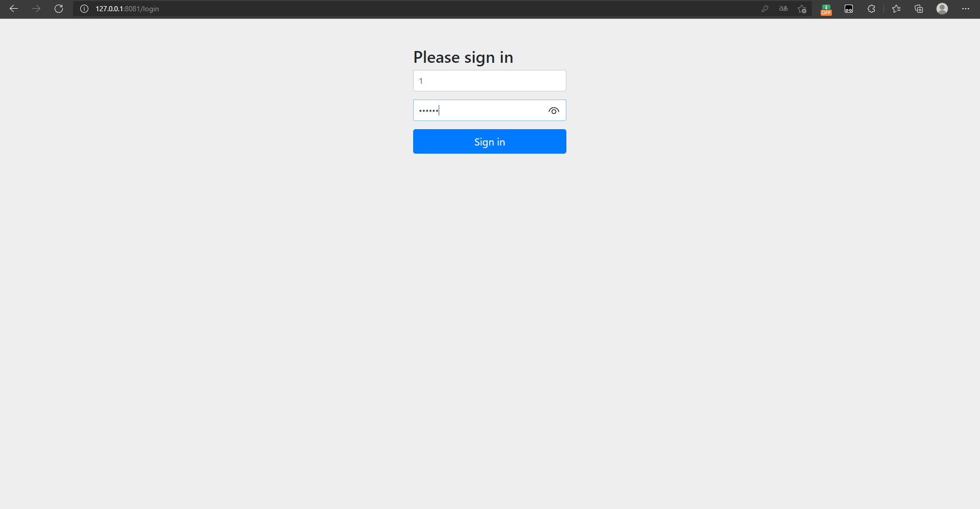Open the Settings and more menu
The image size is (980, 509).
tap(966, 9)
